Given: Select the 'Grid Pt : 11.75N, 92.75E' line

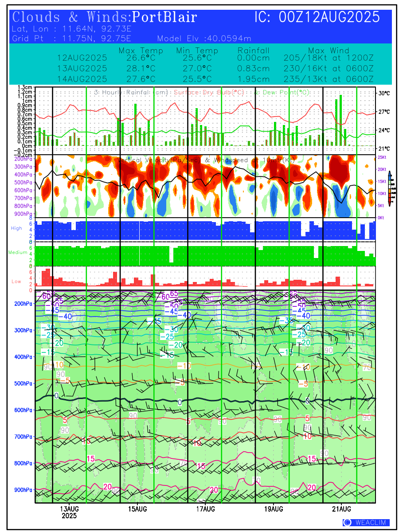Looking at the screenshot, I should tap(72, 38).
